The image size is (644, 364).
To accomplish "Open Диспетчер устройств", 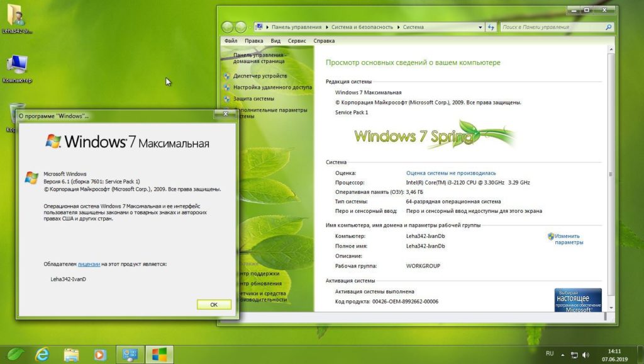I will [260, 76].
